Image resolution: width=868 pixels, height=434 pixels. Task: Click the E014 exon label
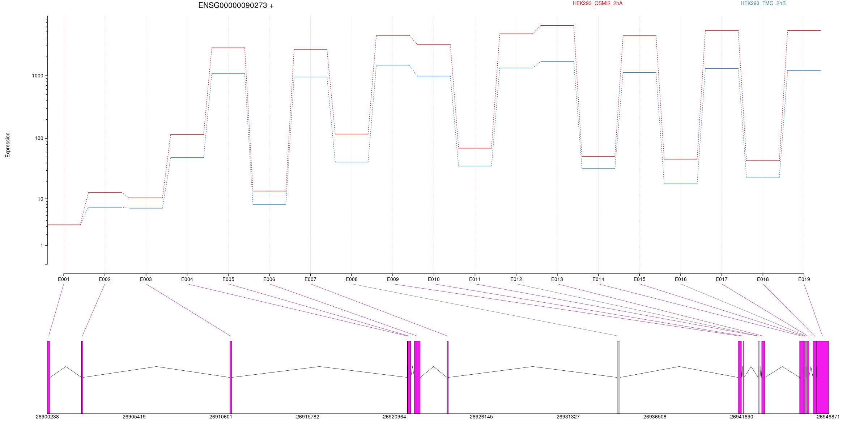tap(598, 279)
